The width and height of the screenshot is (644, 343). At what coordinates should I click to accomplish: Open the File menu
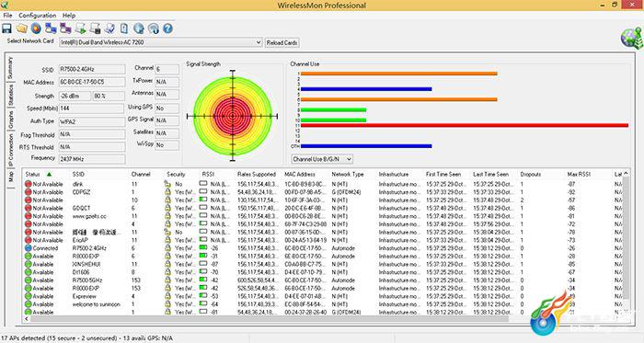coord(7,16)
